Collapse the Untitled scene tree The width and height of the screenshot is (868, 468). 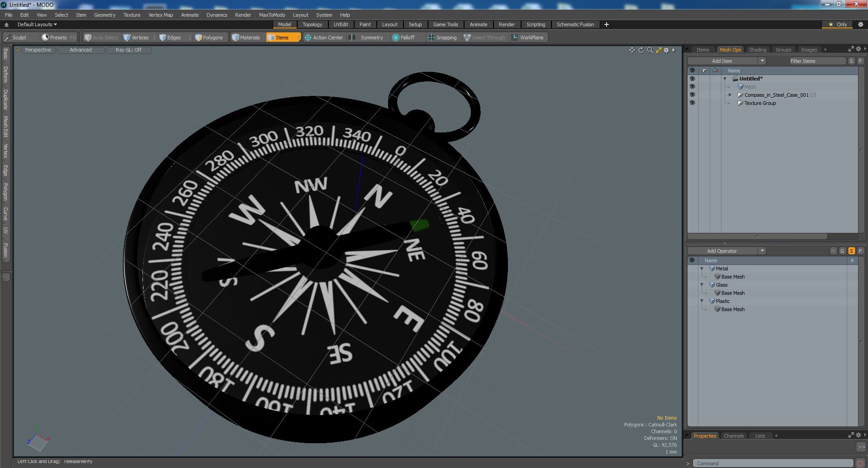click(725, 79)
